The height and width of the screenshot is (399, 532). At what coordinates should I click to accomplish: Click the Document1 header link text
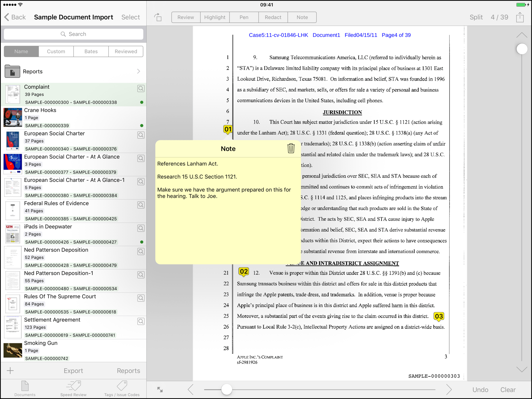pyautogui.click(x=326, y=35)
